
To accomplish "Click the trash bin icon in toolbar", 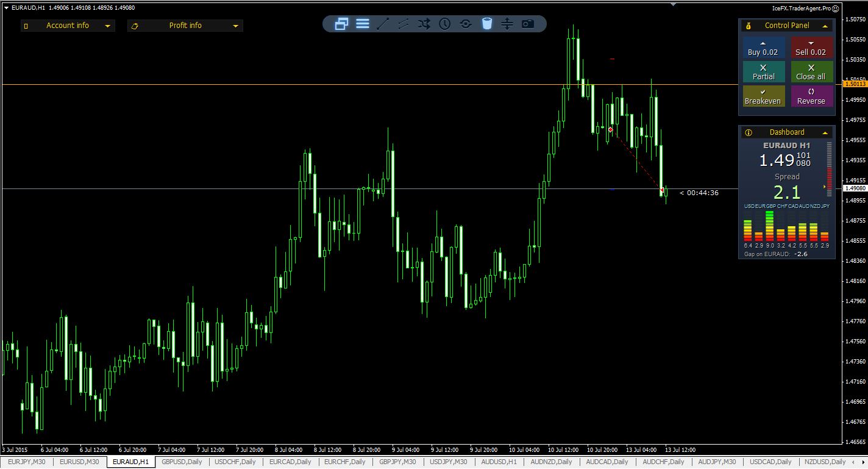I will (x=486, y=24).
